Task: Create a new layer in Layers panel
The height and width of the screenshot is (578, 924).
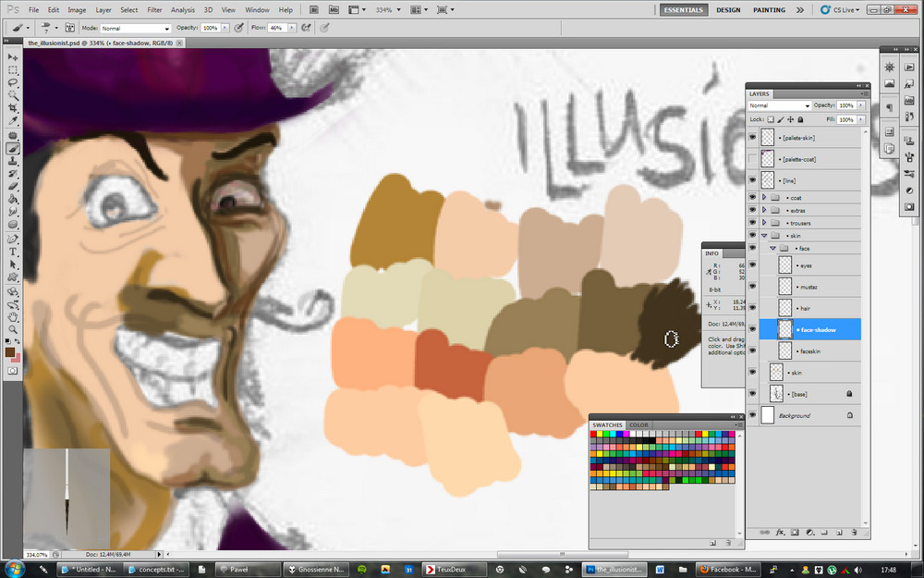Action: (x=839, y=533)
